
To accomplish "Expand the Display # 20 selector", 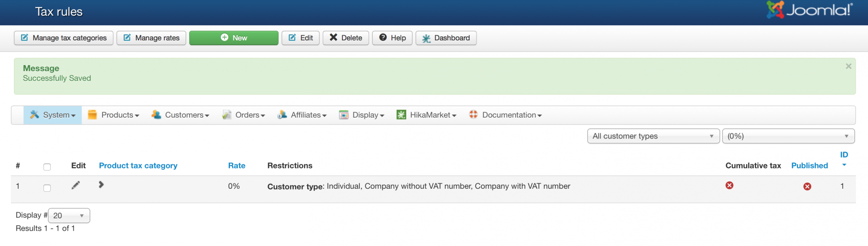I will (69, 216).
